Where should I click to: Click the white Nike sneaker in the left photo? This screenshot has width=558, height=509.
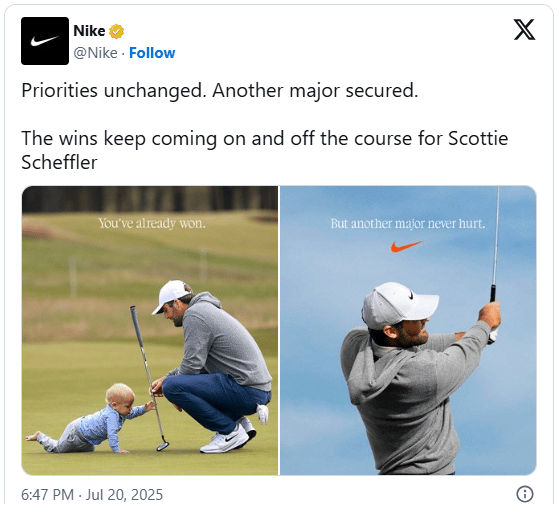(x=227, y=440)
